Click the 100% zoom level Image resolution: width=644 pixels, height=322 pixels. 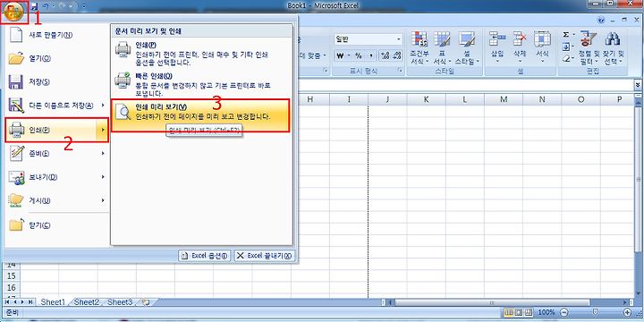pyautogui.click(x=547, y=312)
